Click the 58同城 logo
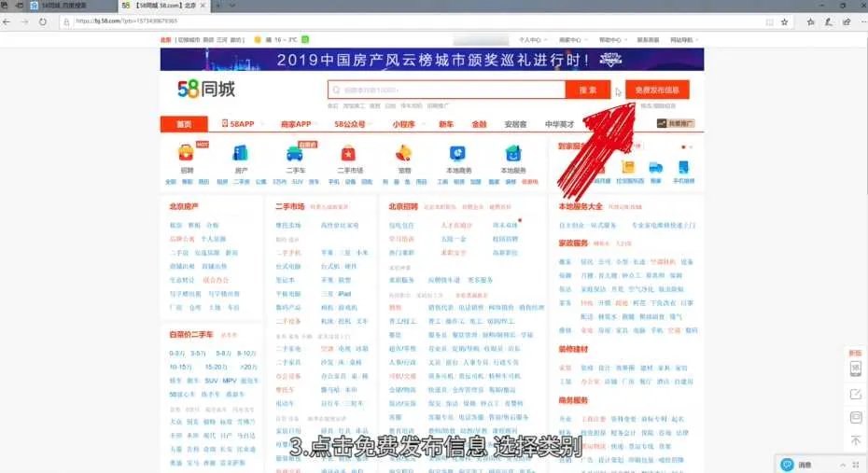This screenshot has width=868, height=473. 206,89
